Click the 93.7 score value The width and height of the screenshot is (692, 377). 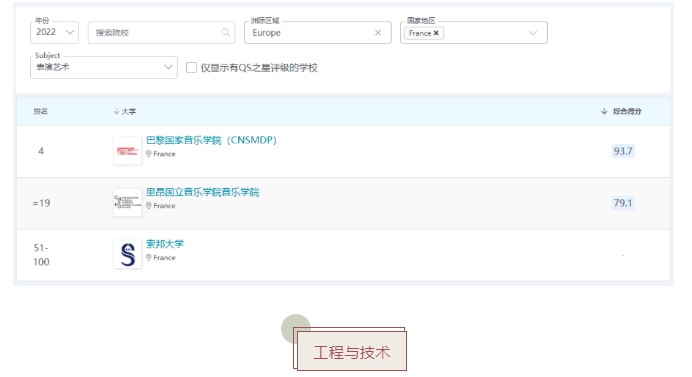point(623,151)
